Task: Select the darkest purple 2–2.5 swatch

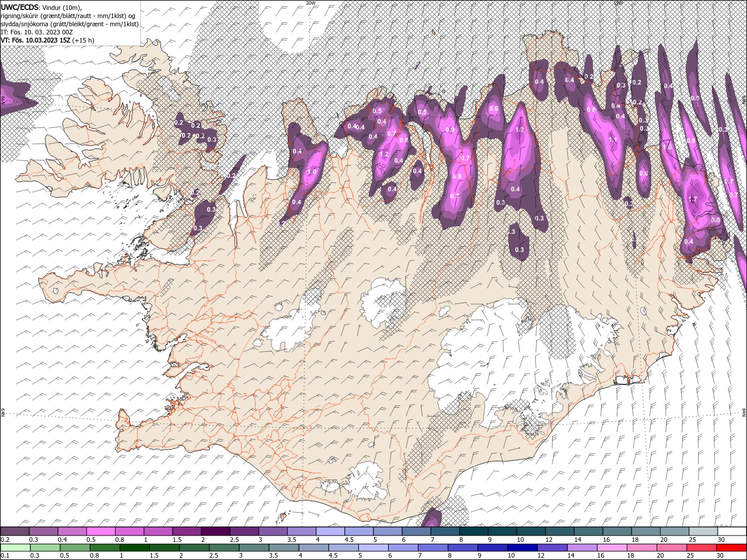Action: 215,531
